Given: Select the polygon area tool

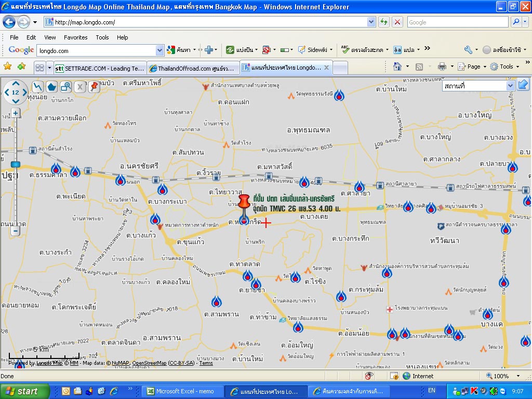Looking at the screenshot, I should tap(51, 87).
